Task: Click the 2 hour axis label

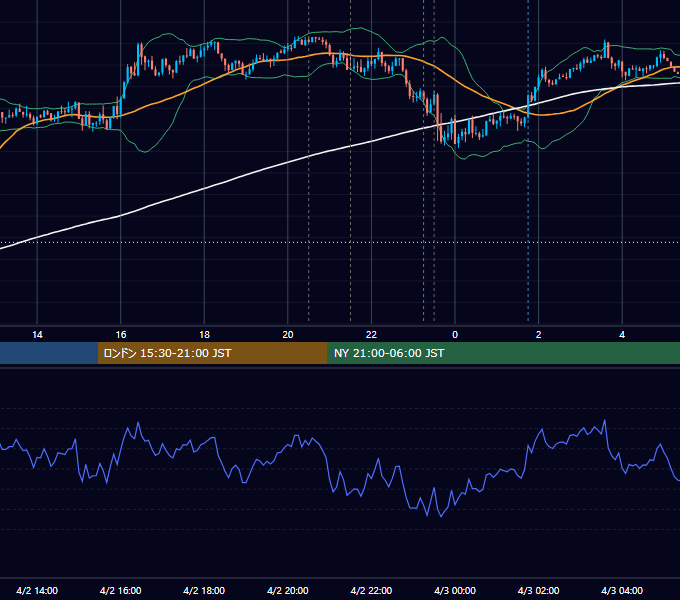Action: (x=539, y=335)
